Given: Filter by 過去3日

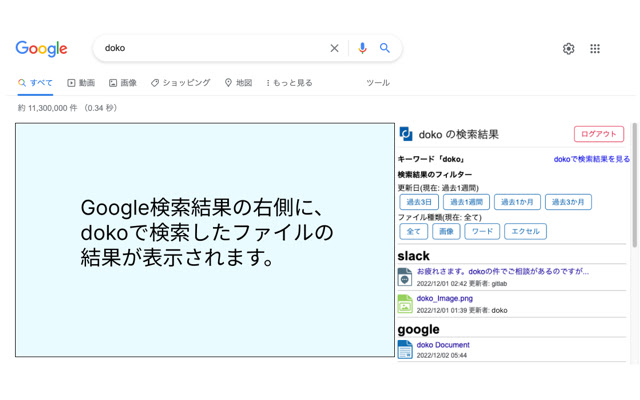Looking at the screenshot, I should pyautogui.click(x=419, y=202).
